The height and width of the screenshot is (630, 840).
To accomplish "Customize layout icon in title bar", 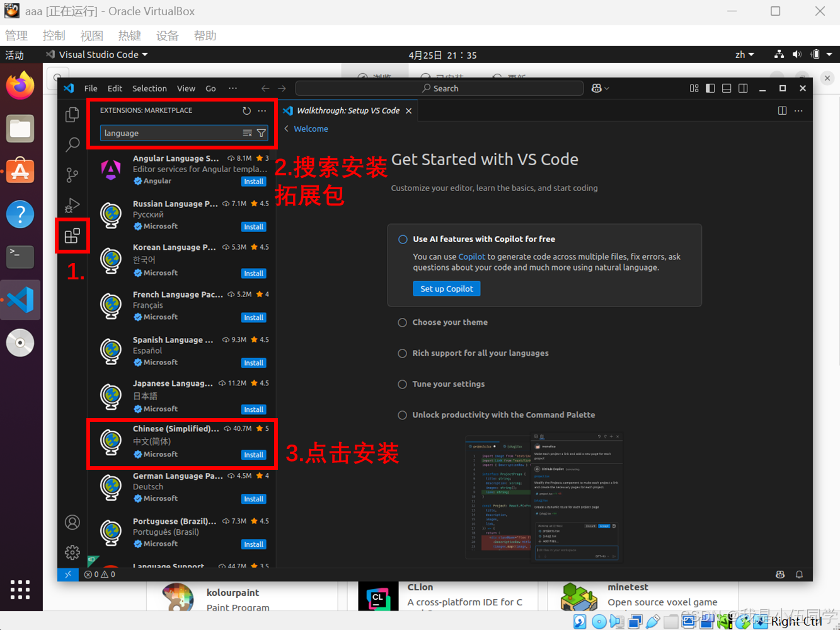I will point(694,88).
